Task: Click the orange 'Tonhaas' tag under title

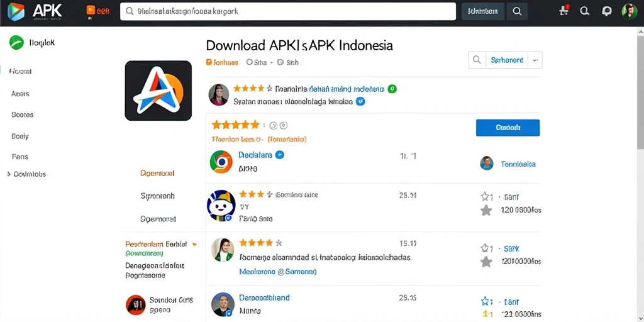Action: (222, 62)
